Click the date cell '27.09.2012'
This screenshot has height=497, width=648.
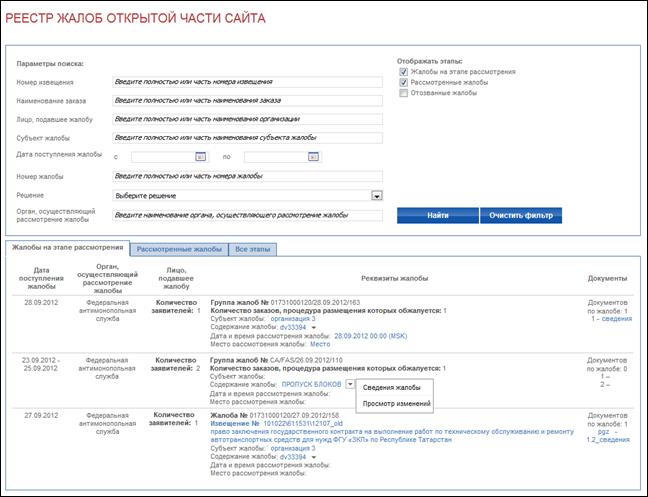pos(41,415)
